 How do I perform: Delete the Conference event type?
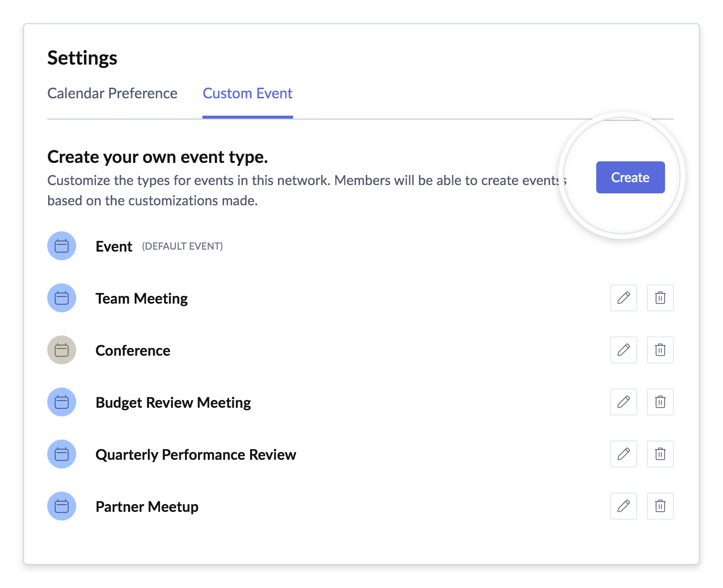pyautogui.click(x=660, y=350)
